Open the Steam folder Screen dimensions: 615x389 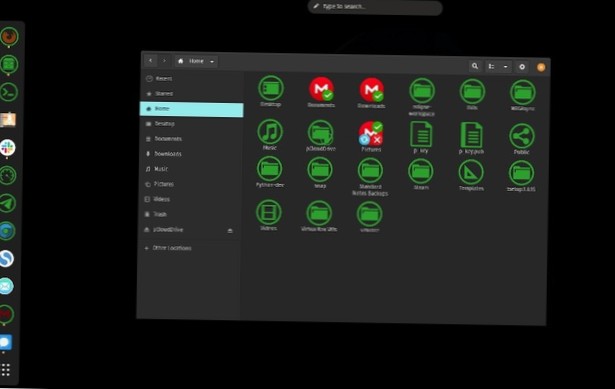[421, 171]
